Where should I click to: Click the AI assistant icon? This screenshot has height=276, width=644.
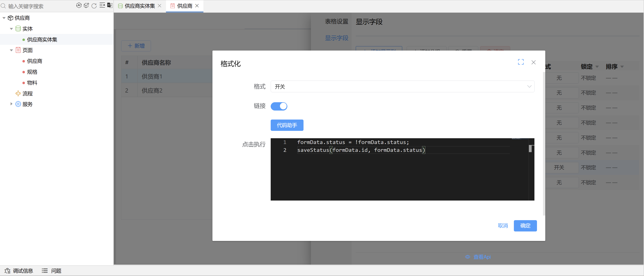pyautogui.click(x=79, y=6)
